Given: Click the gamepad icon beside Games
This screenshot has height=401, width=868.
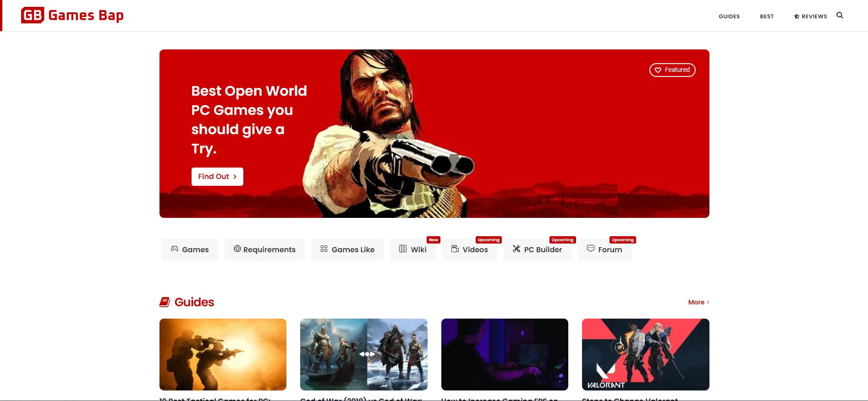Looking at the screenshot, I should pyautogui.click(x=175, y=249).
